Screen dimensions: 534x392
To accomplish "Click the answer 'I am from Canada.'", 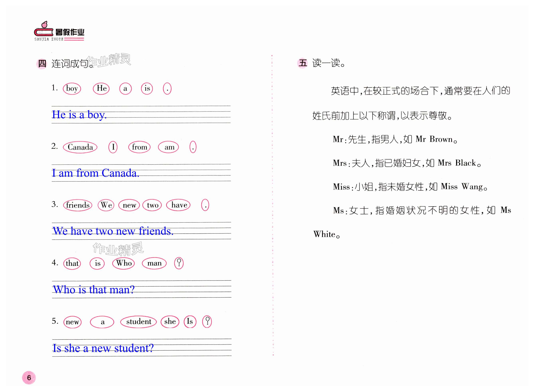I will 95,173.
